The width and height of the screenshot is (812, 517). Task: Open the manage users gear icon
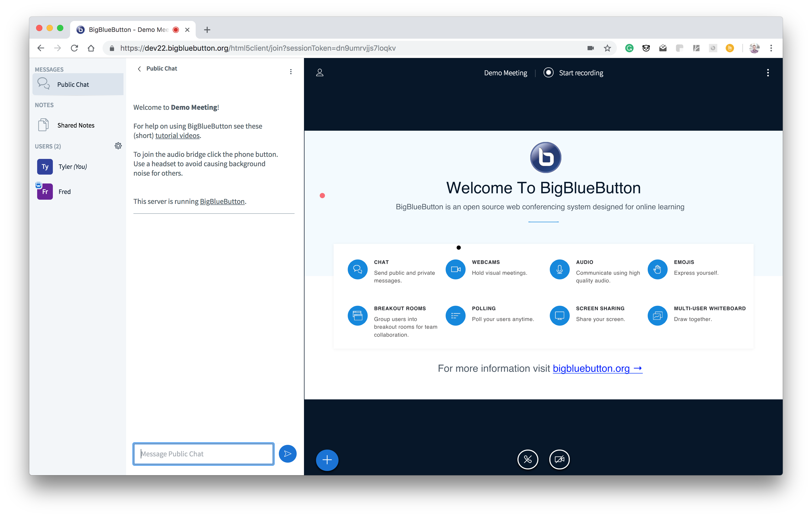click(118, 146)
